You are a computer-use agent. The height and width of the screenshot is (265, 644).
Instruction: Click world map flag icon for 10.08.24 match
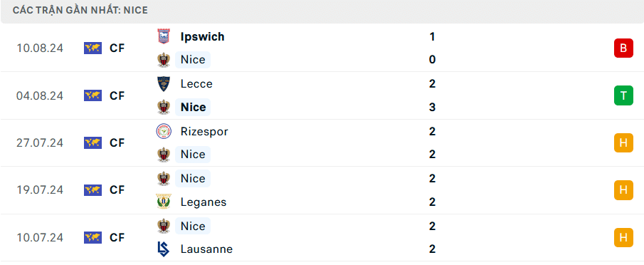(93, 48)
